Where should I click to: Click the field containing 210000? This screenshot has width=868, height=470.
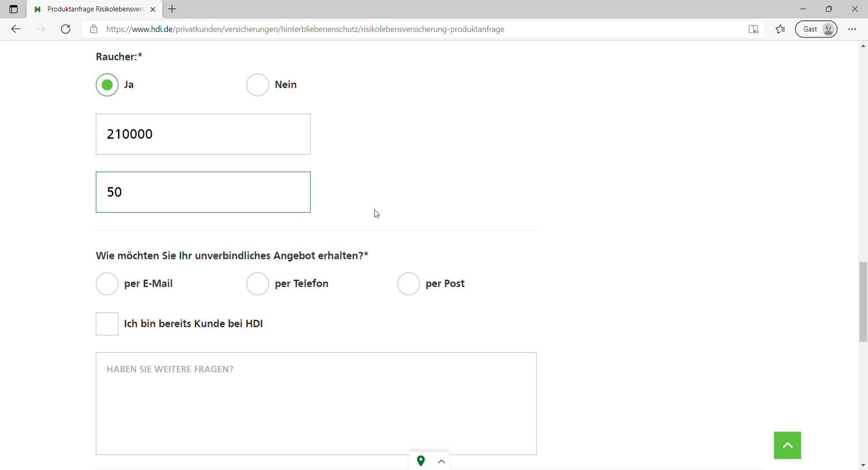[x=203, y=134]
